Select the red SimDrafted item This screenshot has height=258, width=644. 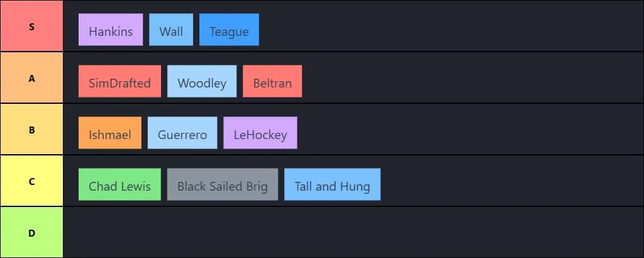tap(119, 81)
